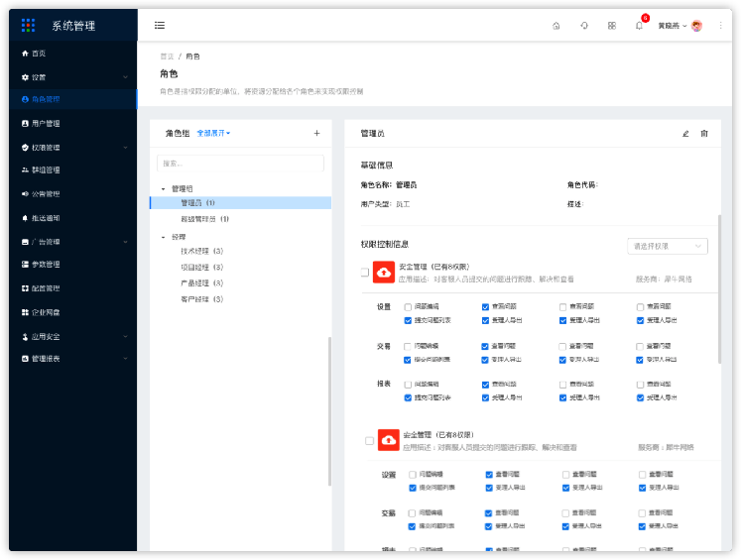
Task: Open the 全部展开 dropdown
Action: (213, 134)
